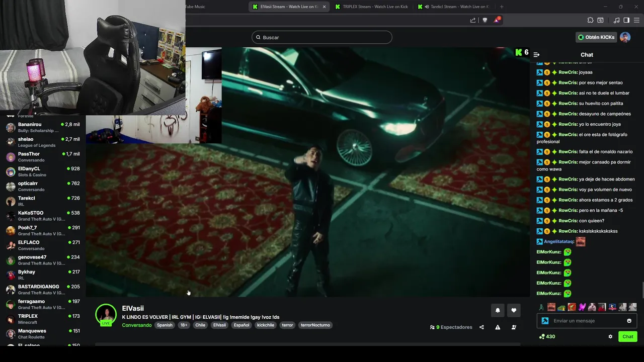Screen dimensions: 644x362
Task: Click KaKoSTGO avatar in sidebar
Action: 11,216
